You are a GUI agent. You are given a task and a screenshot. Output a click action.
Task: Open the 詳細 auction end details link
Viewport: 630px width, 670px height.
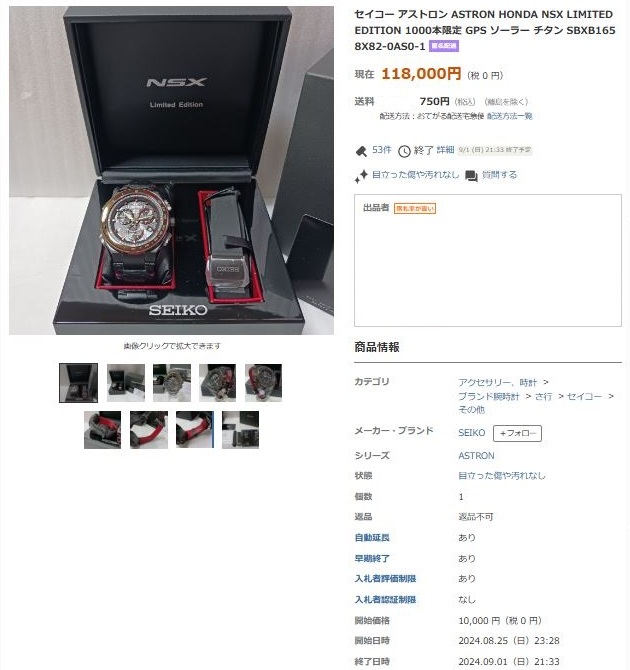tap(445, 150)
